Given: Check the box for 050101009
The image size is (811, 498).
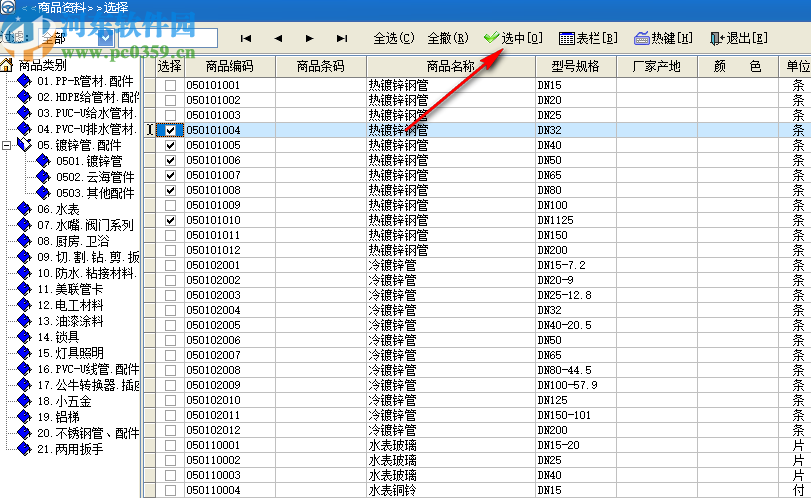Looking at the screenshot, I should [170, 205].
